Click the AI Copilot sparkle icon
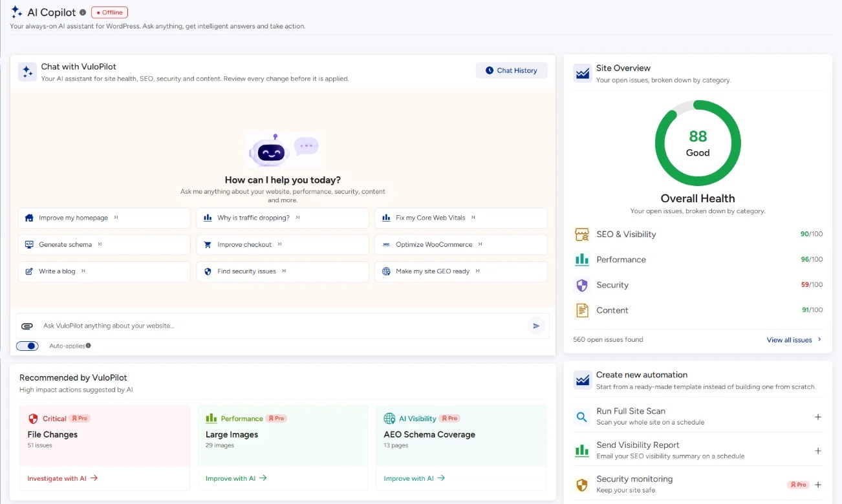This screenshot has width=842, height=504. [x=17, y=12]
